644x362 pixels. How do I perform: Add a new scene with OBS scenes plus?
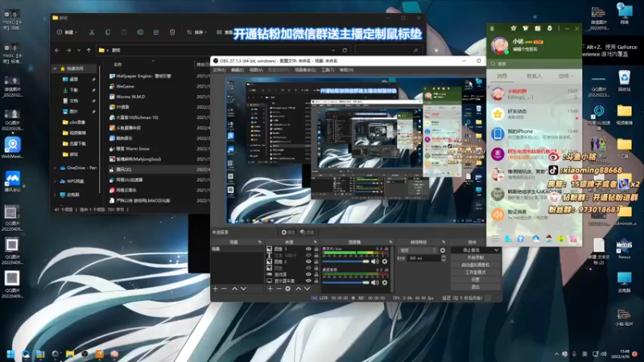coord(215,289)
